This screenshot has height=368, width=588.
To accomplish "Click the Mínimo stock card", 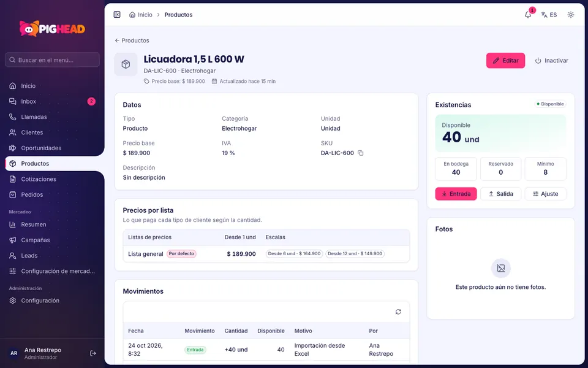I will (x=545, y=169).
